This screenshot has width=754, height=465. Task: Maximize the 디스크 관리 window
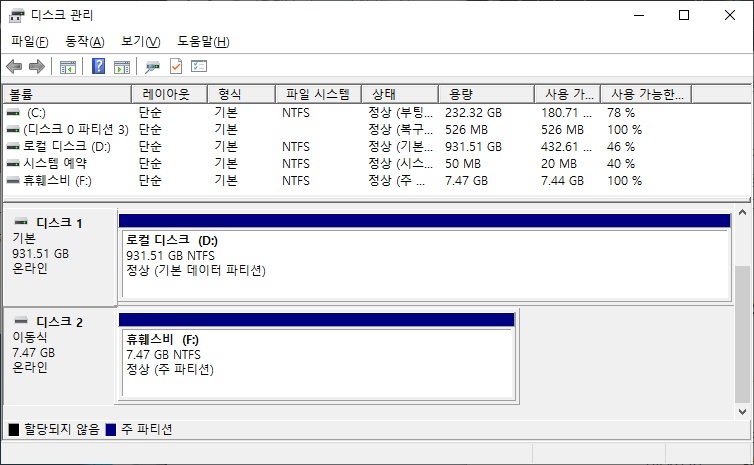tap(684, 15)
